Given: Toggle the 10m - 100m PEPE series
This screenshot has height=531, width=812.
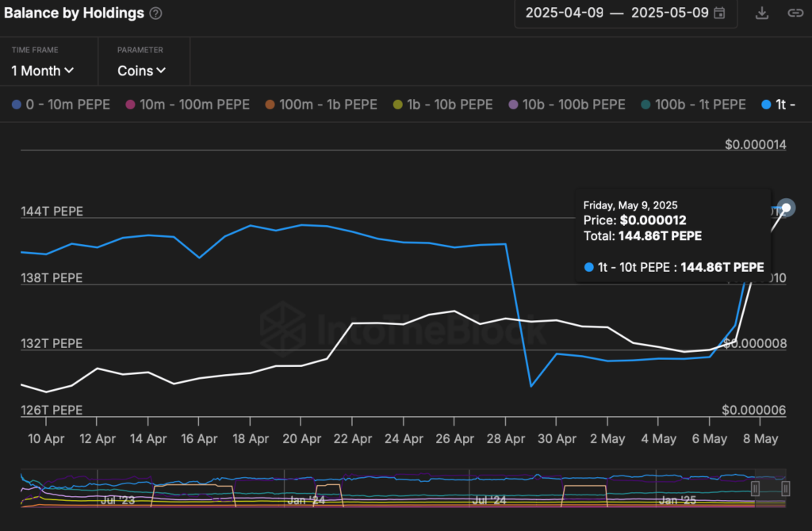Looking at the screenshot, I should 187,105.
